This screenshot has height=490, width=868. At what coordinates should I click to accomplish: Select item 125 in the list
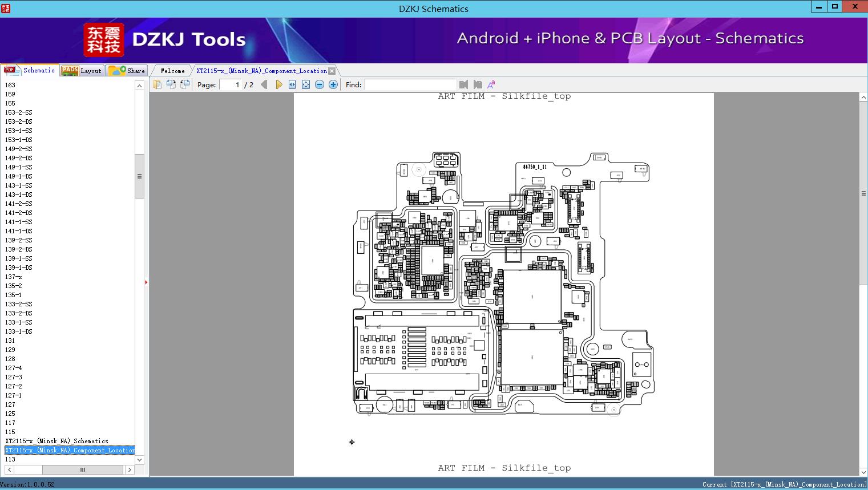click(x=10, y=414)
